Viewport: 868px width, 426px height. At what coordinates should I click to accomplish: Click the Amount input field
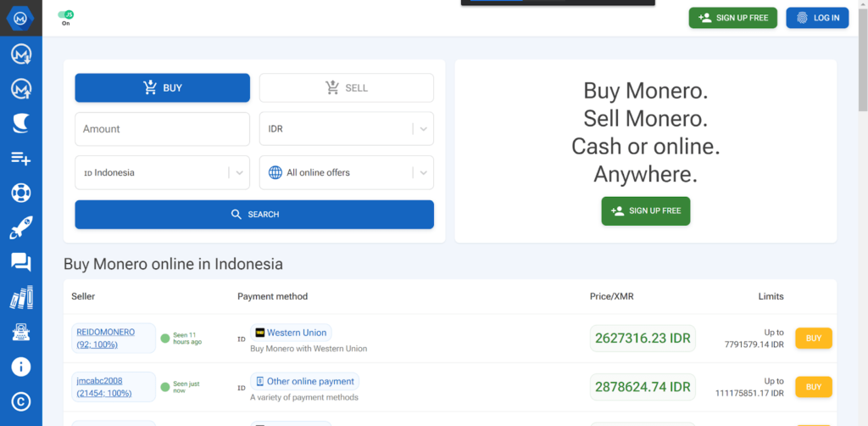162,128
